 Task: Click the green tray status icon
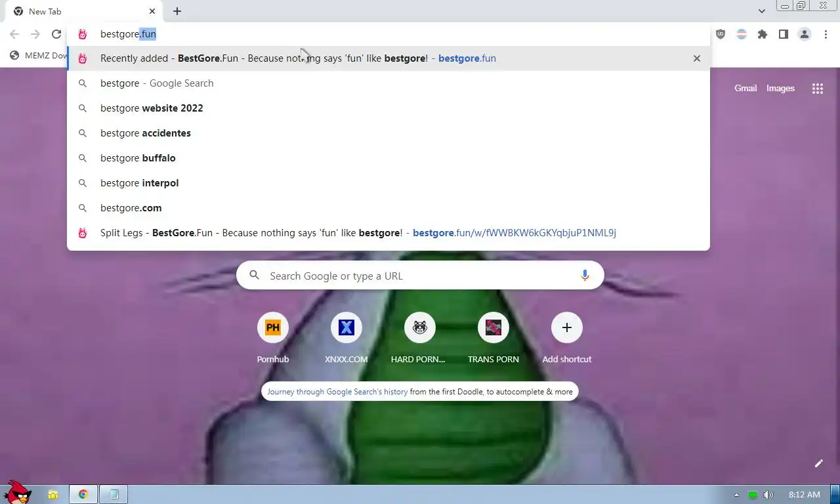753,495
